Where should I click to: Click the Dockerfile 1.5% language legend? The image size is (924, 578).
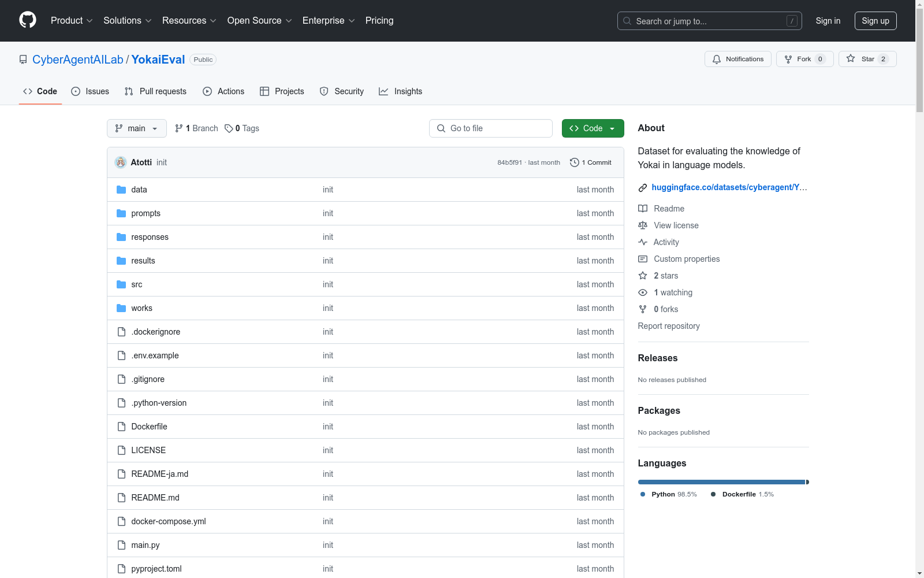(742, 494)
